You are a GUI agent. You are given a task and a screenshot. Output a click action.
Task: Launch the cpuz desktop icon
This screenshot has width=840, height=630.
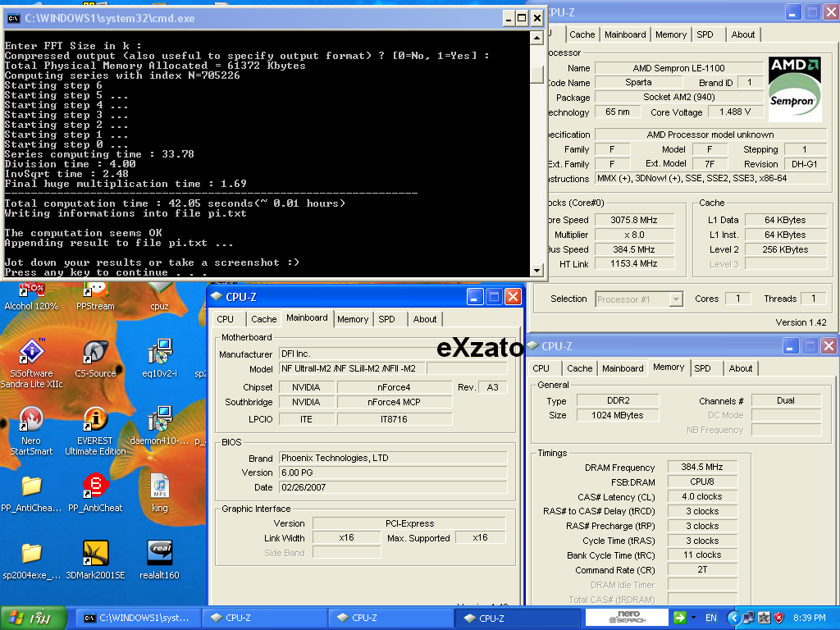pos(159,296)
